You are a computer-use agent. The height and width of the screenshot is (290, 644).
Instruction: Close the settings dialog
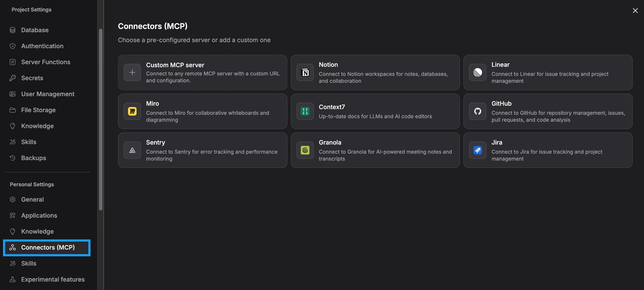pyautogui.click(x=635, y=11)
